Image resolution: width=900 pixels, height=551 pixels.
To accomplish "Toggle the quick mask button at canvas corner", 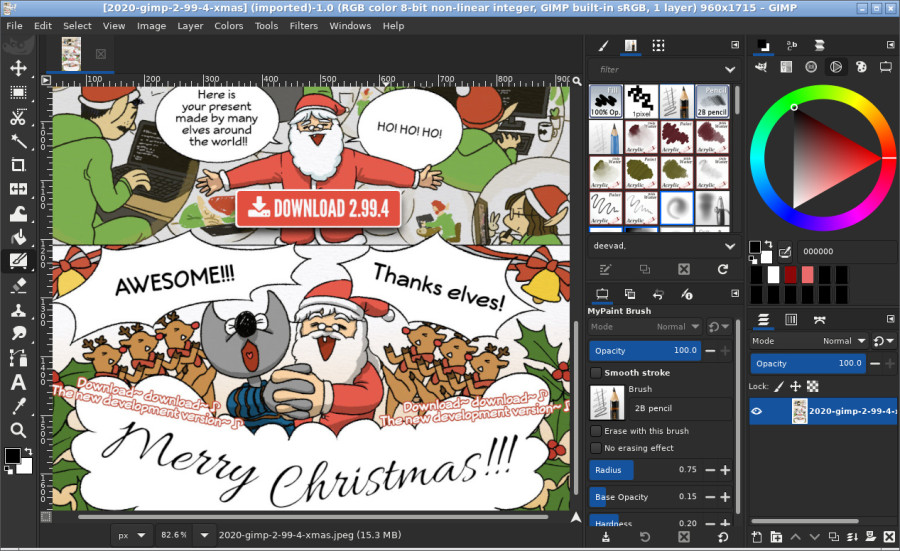I will pyautogui.click(x=46, y=517).
